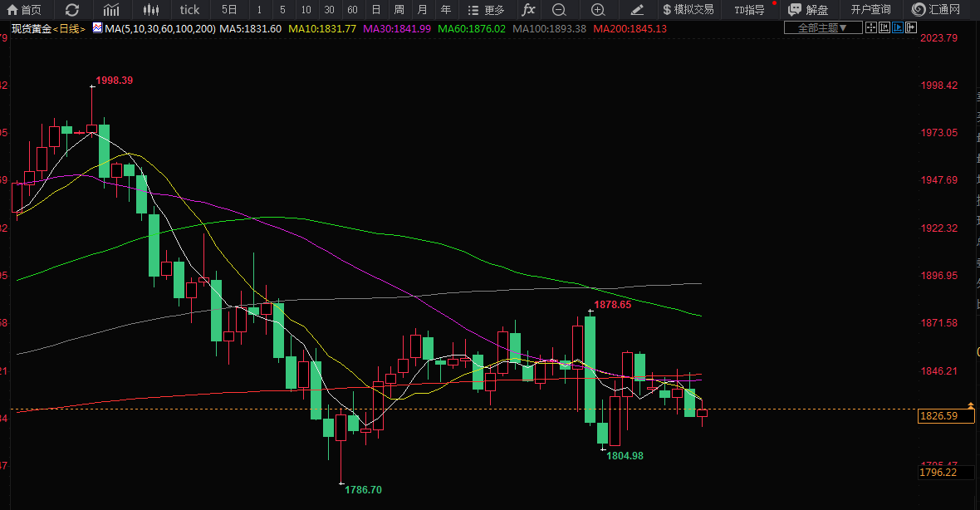Zoom in with the plus magnifier
The width and height of the screenshot is (980, 510).
[x=598, y=10]
